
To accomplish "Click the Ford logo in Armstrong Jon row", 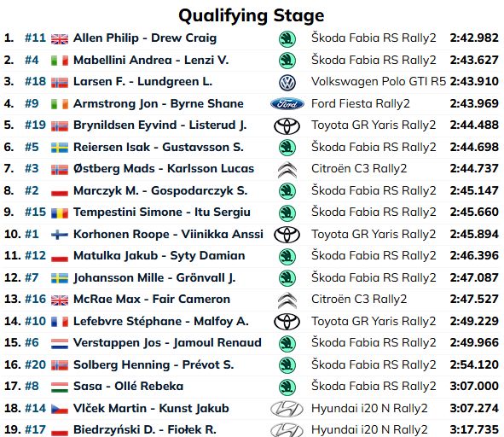I will (287, 103).
